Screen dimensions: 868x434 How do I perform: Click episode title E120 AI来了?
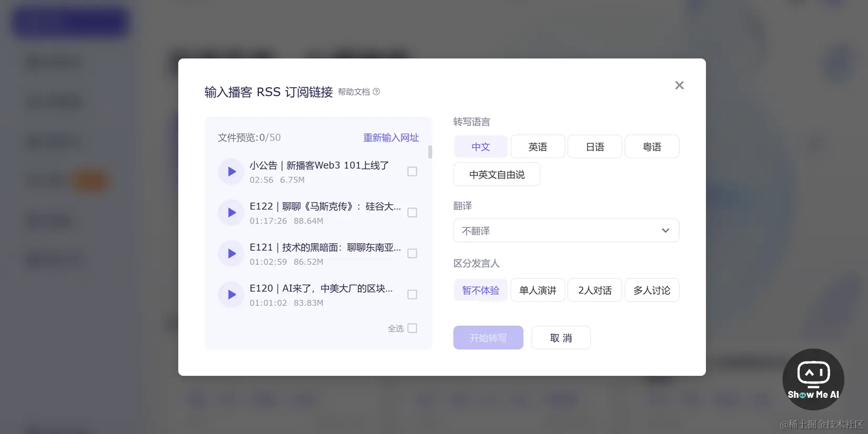[321, 288]
